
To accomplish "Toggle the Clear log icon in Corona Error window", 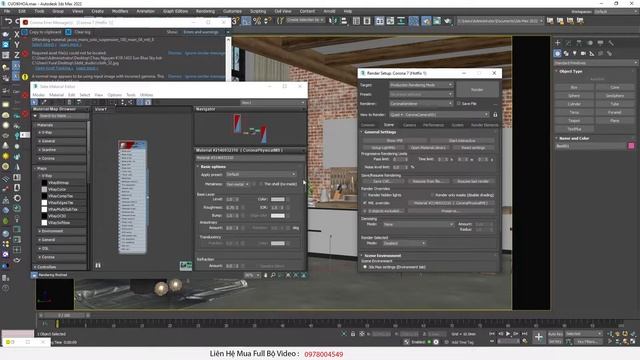I will tap(68, 32).
